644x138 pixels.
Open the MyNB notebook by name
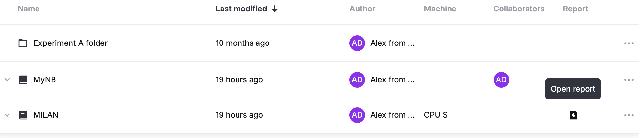[45, 80]
